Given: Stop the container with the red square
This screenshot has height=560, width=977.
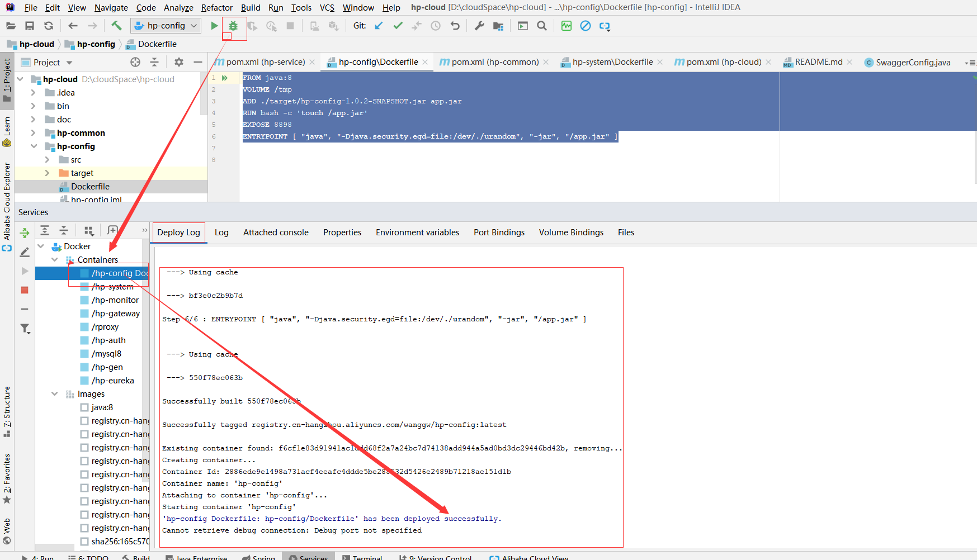Looking at the screenshot, I should point(25,290).
